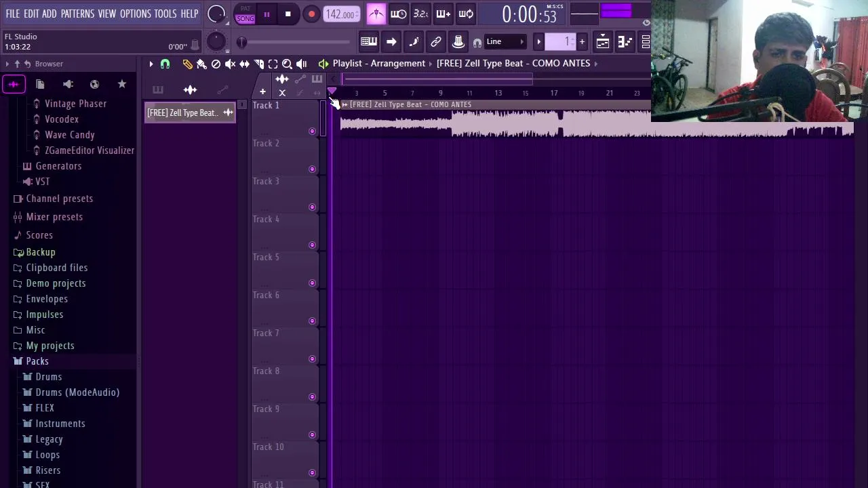Stop playback with the stop button
868x488 pixels.
pos(288,14)
